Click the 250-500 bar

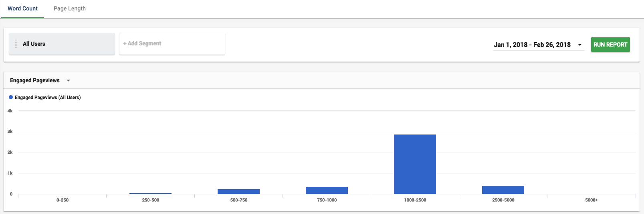click(x=150, y=194)
